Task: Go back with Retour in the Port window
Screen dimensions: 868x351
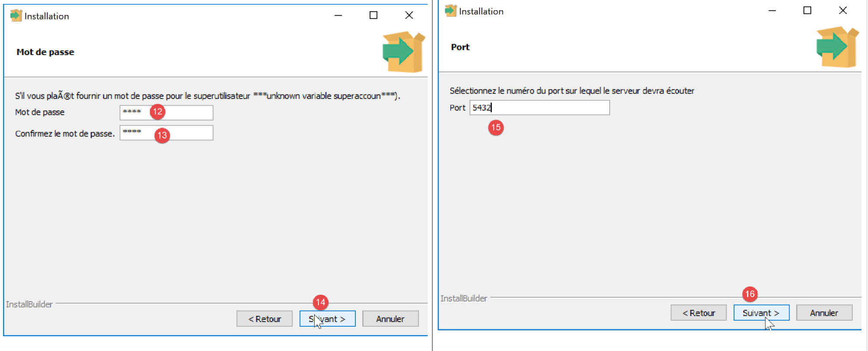Action: pos(698,313)
